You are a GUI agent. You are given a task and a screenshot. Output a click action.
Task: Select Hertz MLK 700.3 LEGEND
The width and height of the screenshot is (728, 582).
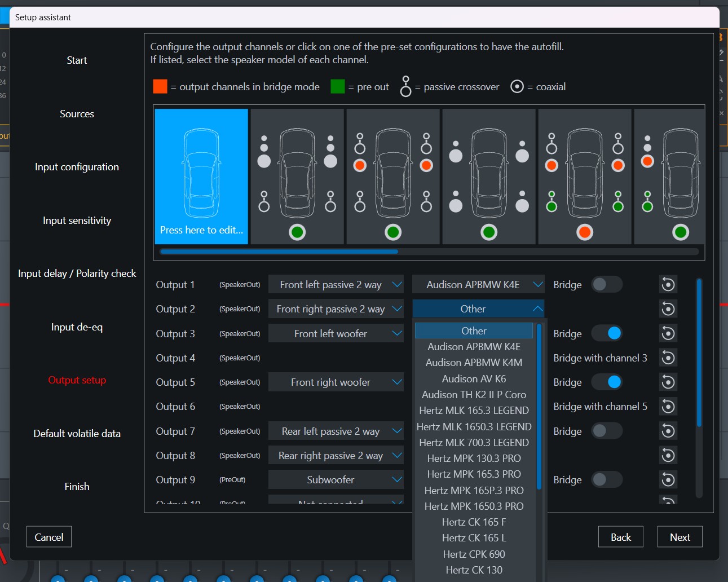pos(474,442)
